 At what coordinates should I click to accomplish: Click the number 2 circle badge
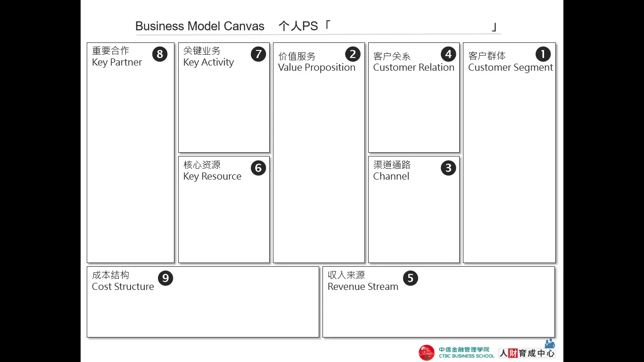click(x=353, y=54)
